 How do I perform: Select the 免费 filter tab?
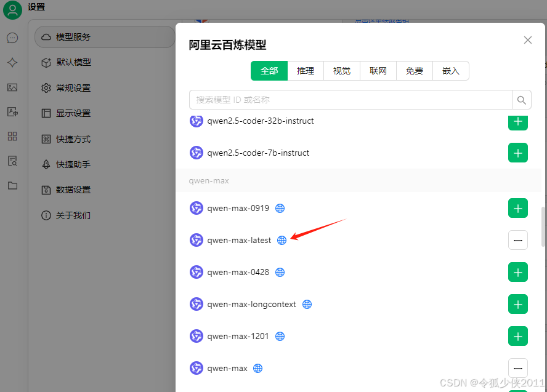tap(415, 71)
